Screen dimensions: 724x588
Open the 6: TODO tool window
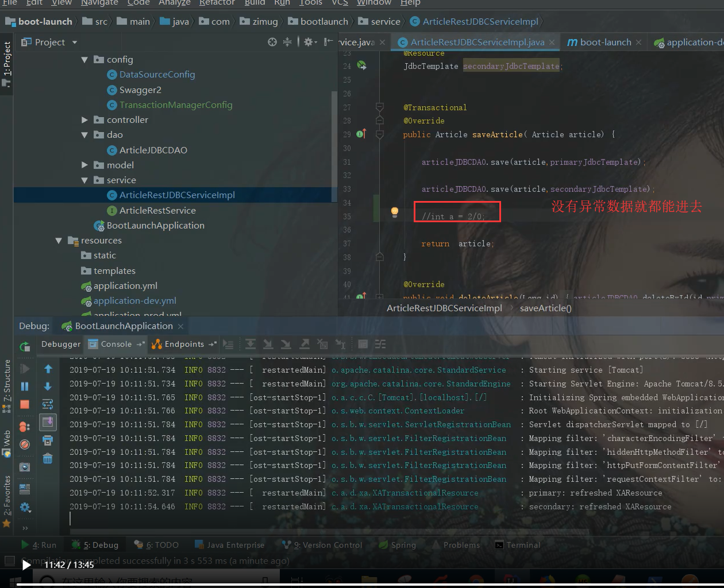pyautogui.click(x=156, y=545)
